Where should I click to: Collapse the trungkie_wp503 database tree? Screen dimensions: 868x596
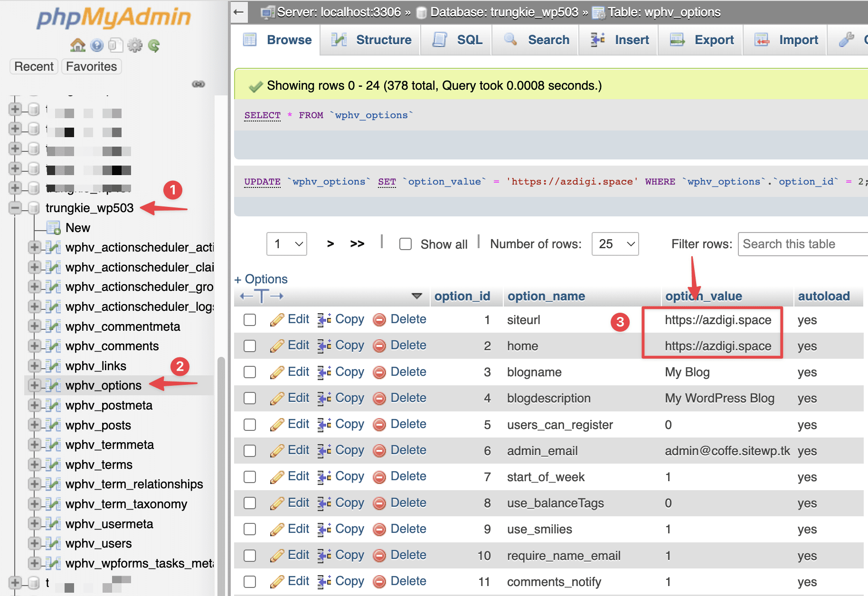(x=15, y=208)
